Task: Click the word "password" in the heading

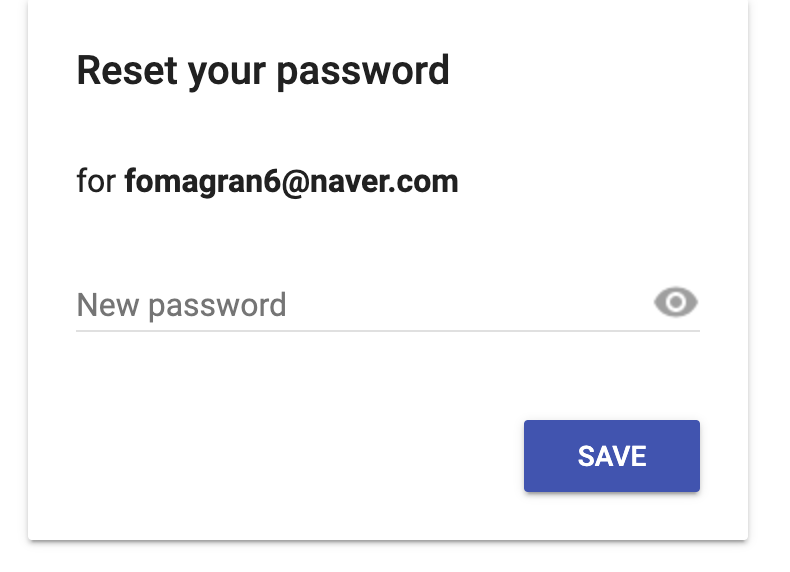Action: [363, 73]
